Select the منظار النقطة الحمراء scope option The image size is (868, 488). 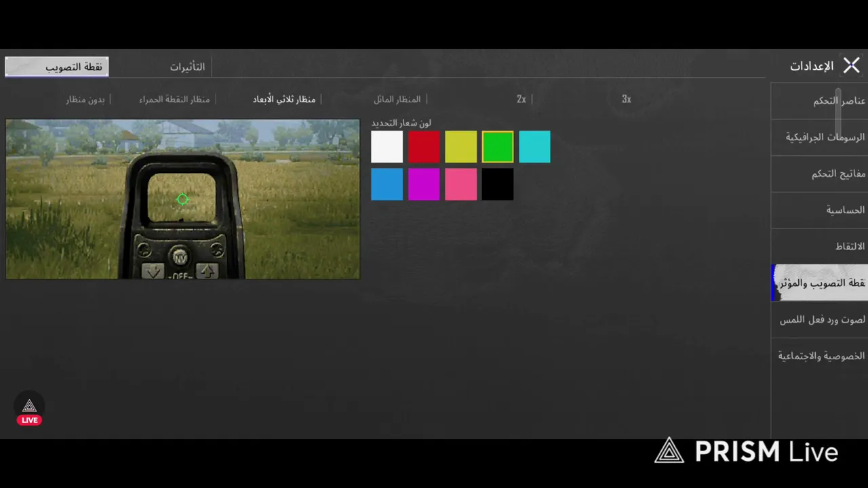pos(174,99)
